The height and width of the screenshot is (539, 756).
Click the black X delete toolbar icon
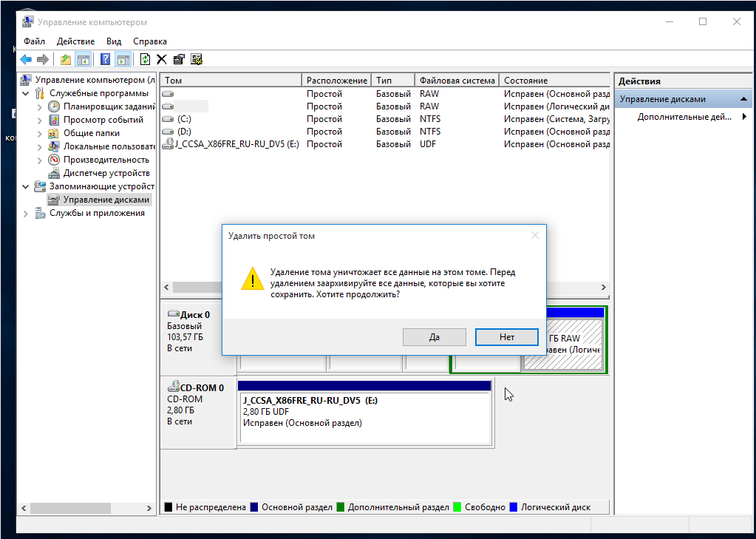tap(161, 59)
